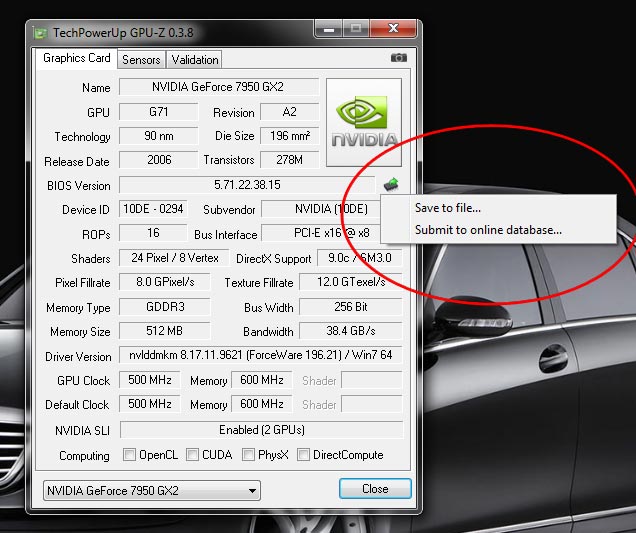636x533 pixels.
Task: Click the Default Clock row Memory 600 MHz
Action: pyautogui.click(x=262, y=404)
